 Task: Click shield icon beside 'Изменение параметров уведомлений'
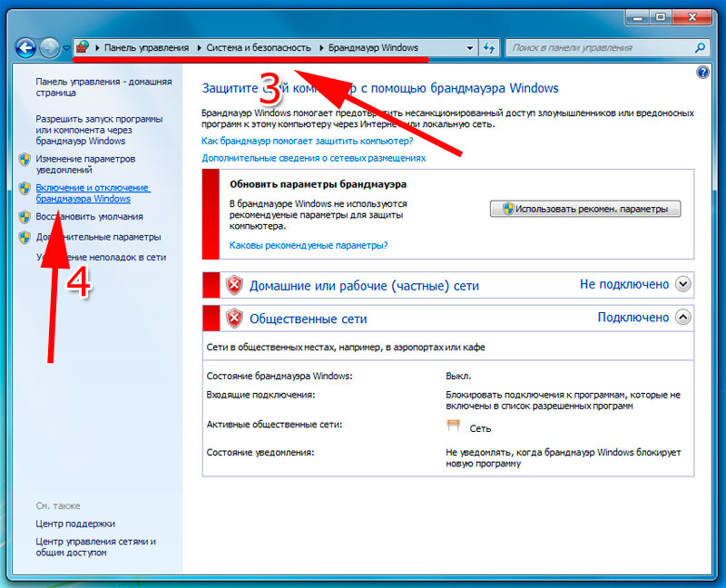25,160
